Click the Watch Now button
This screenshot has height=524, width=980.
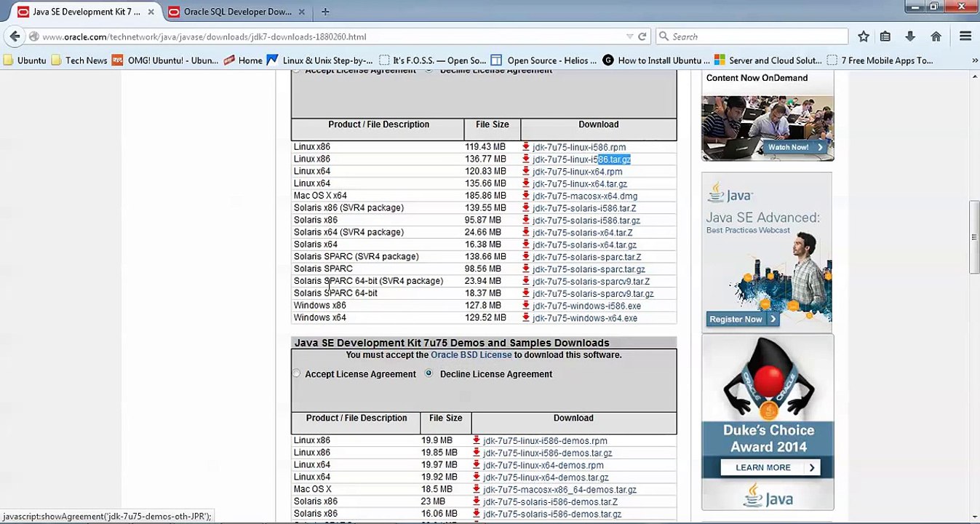point(795,147)
